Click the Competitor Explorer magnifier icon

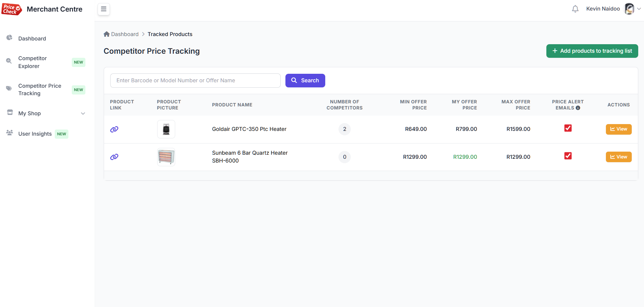pyautogui.click(x=9, y=61)
